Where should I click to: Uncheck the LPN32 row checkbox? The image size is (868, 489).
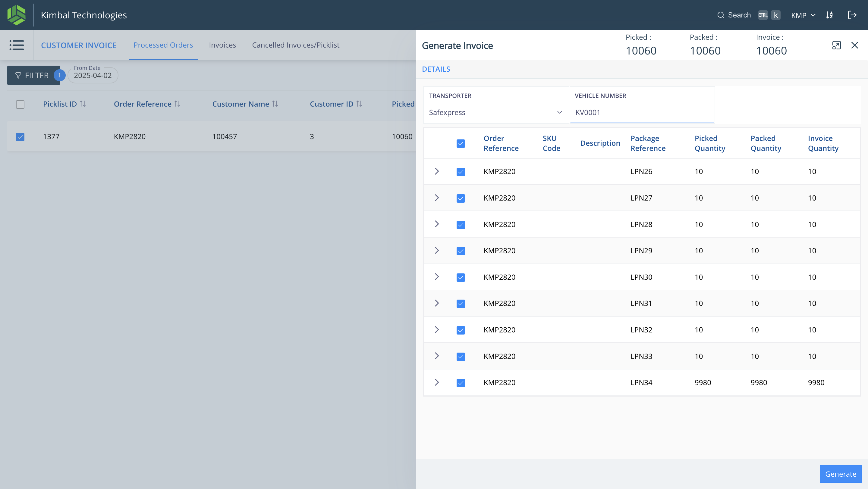click(x=461, y=330)
